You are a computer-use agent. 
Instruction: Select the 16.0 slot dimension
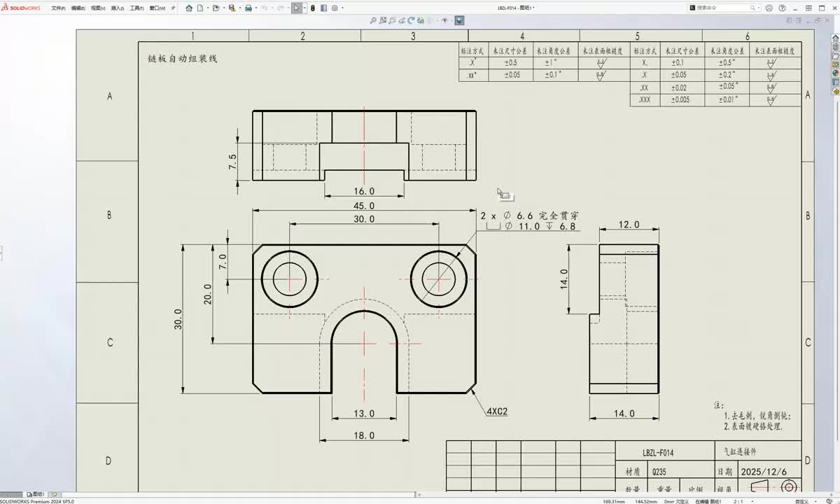364,191
